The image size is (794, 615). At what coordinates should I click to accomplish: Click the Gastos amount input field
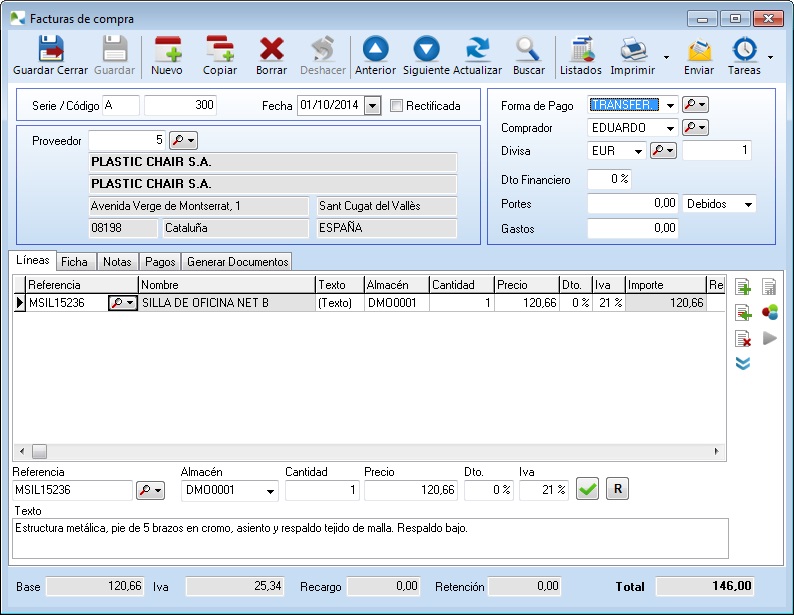click(632, 229)
